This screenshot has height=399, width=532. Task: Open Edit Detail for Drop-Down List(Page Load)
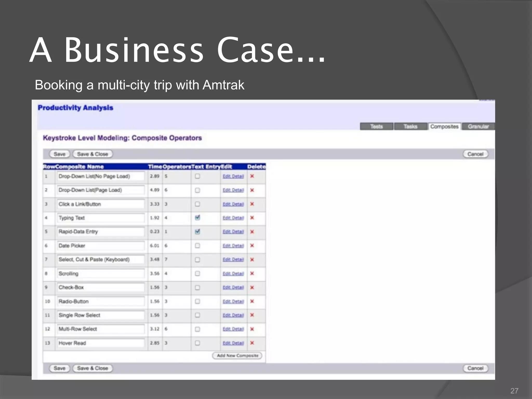(233, 190)
